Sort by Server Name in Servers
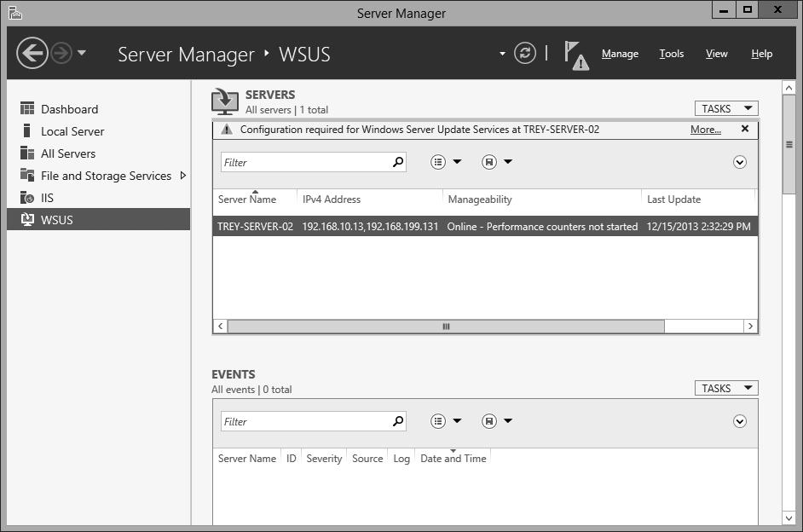This screenshot has height=532, width=803. click(247, 199)
